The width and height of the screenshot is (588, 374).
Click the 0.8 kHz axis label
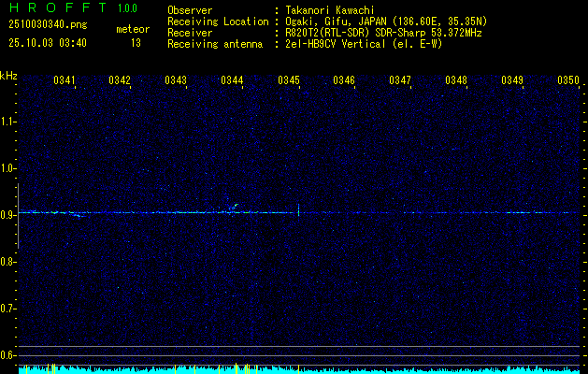pos(8,262)
